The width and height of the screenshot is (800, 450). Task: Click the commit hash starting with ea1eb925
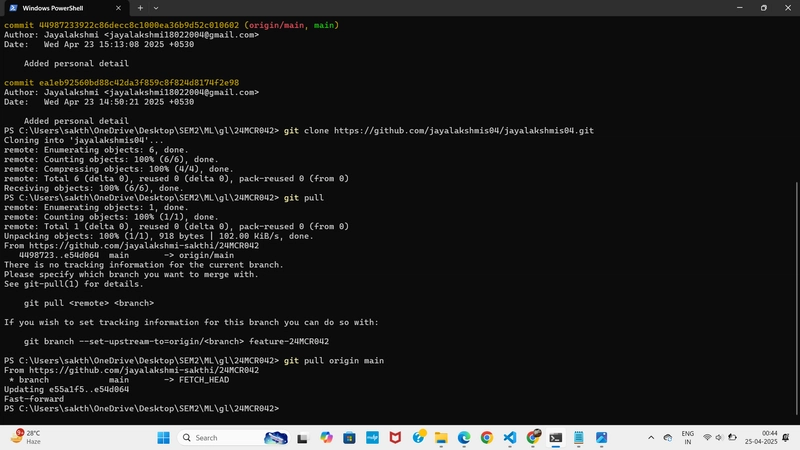click(139, 83)
